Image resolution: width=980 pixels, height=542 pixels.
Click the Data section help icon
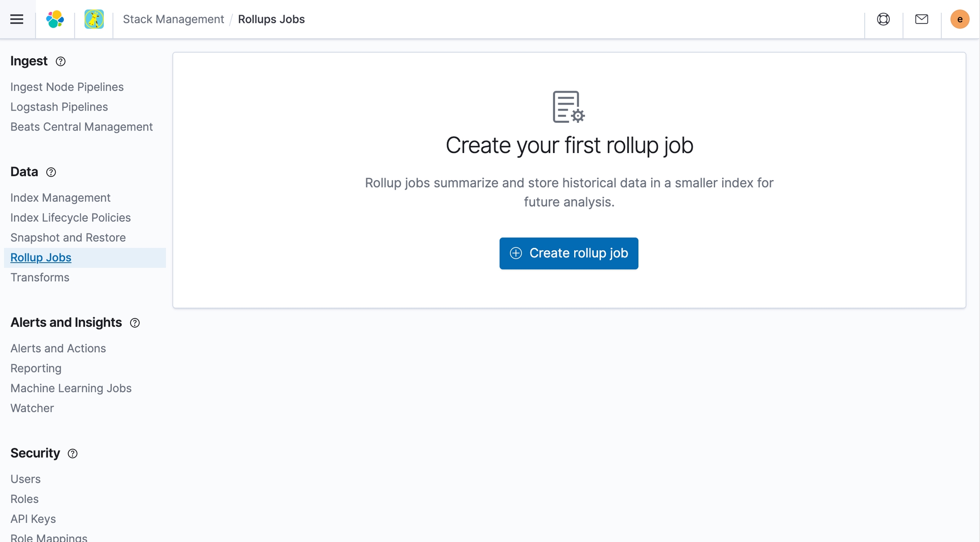(x=51, y=172)
